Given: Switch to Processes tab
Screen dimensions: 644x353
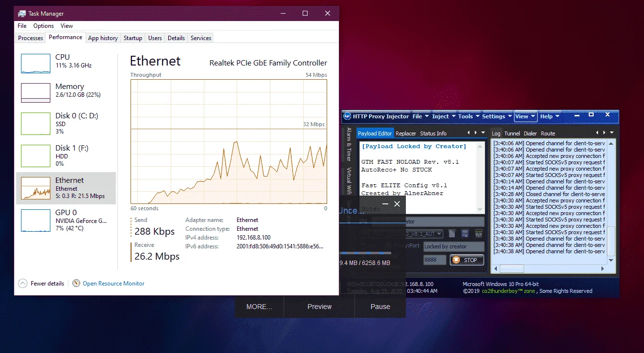Looking at the screenshot, I should tap(30, 38).
